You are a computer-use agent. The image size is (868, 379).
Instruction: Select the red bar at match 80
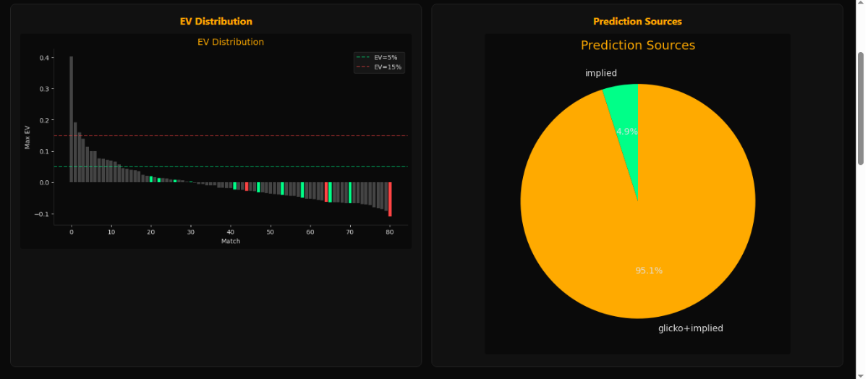[390, 199]
